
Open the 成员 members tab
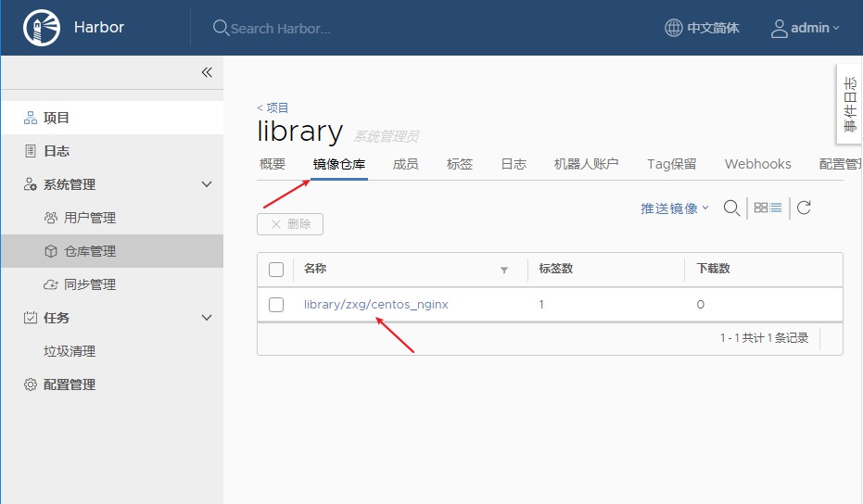tap(406, 164)
